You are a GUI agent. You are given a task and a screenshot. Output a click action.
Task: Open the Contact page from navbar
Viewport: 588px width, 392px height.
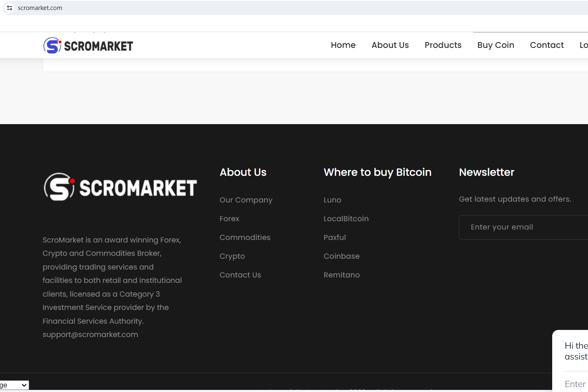[x=546, y=45]
